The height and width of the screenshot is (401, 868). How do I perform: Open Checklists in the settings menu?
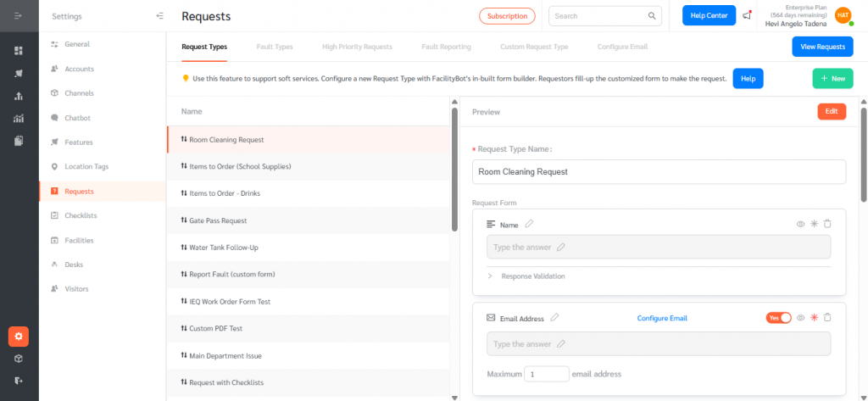(x=81, y=215)
